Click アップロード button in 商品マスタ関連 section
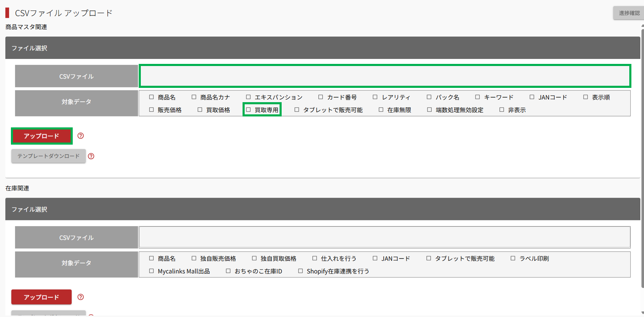Image resolution: width=644 pixels, height=317 pixels. 42,136
